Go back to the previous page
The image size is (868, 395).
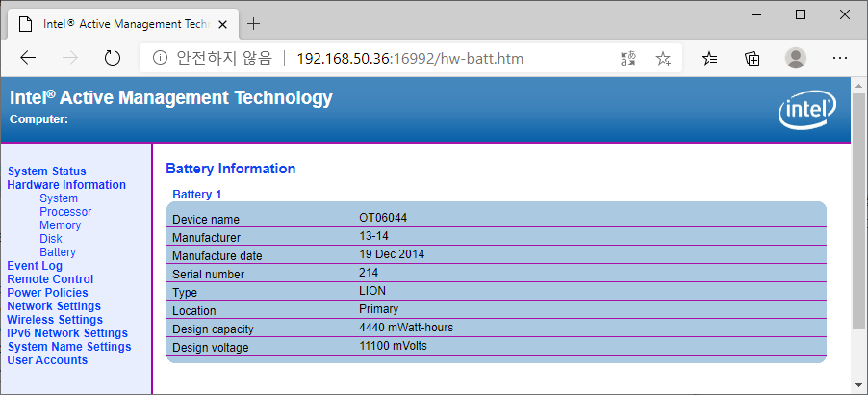pos(28,58)
